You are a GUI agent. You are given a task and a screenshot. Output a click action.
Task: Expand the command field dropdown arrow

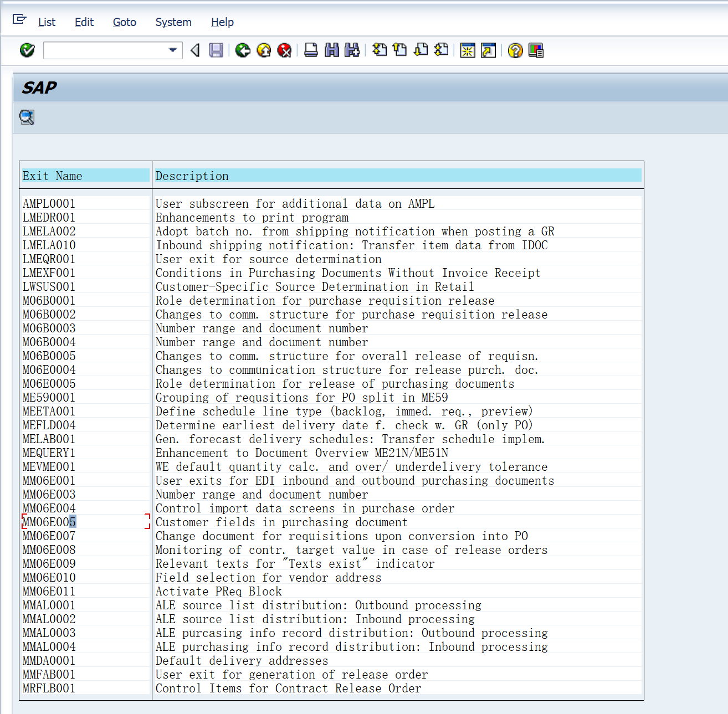(173, 50)
